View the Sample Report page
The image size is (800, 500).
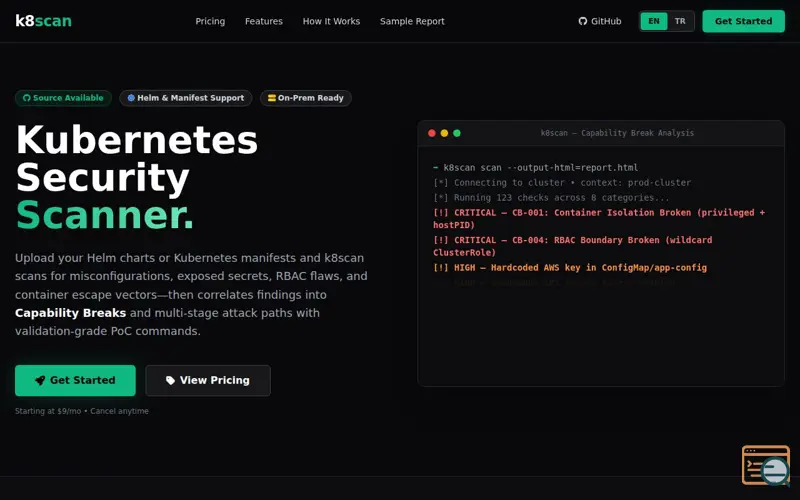tap(412, 21)
